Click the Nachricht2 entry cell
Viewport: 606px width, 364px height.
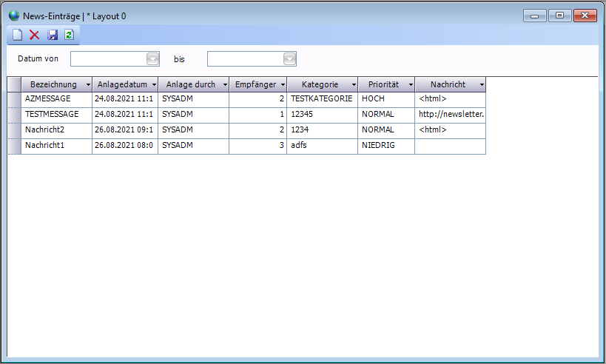pyautogui.click(x=56, y=130)
